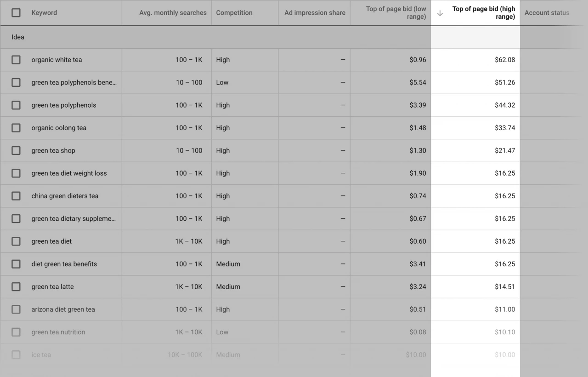Image resolution: width=588 pixels, height=377 pixels.
Task: Tick the organic oolong tea checkbox
Action: (16, 128)
